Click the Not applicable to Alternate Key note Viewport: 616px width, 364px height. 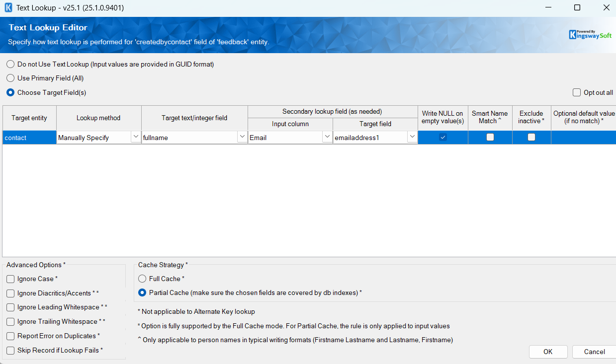click(x=196, y=311)
